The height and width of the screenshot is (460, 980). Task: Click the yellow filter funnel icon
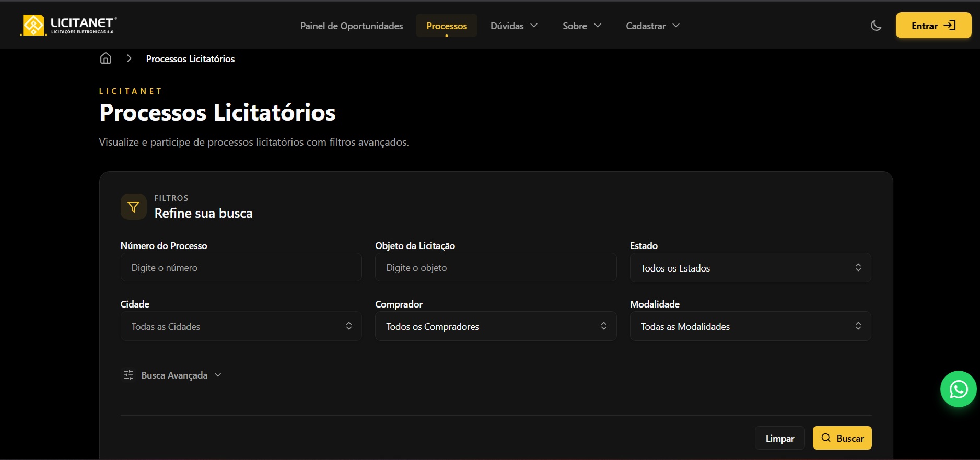point(134,207)
